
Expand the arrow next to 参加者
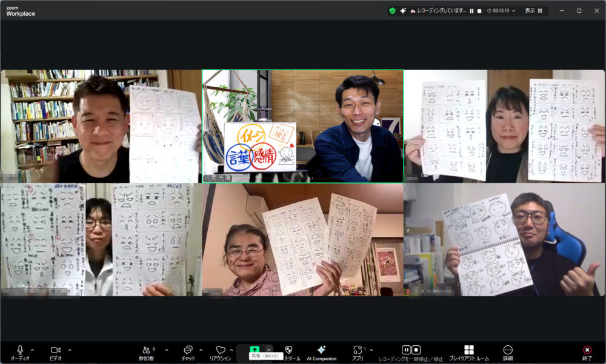[167, 349]
